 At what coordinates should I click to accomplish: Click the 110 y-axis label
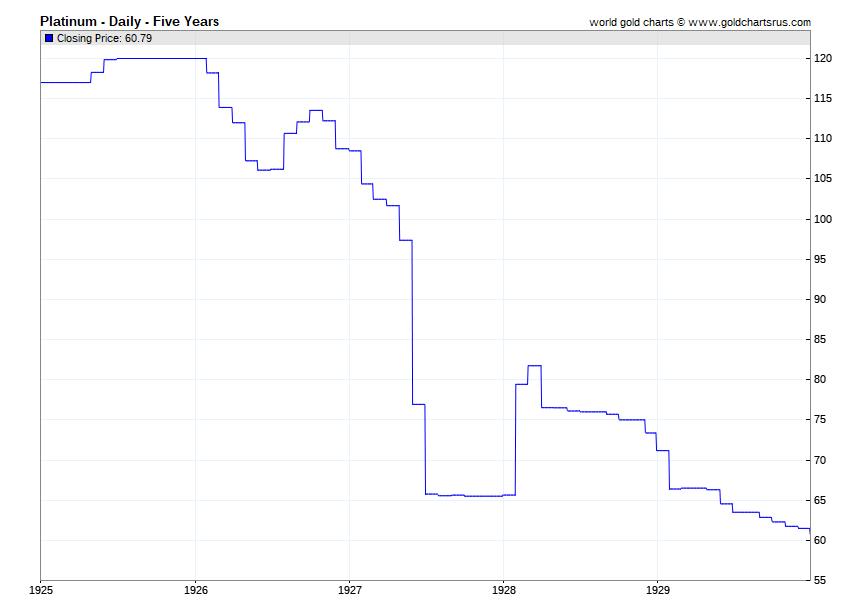[823, 139]
